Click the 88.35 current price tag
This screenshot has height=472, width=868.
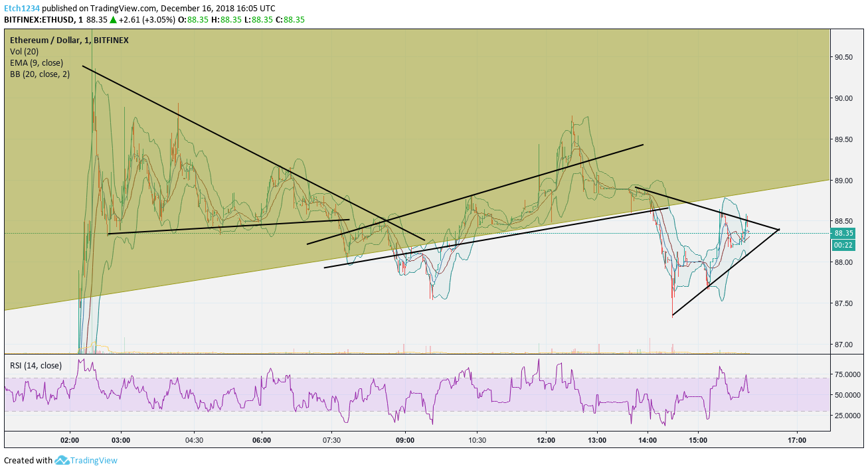[843, 233]
